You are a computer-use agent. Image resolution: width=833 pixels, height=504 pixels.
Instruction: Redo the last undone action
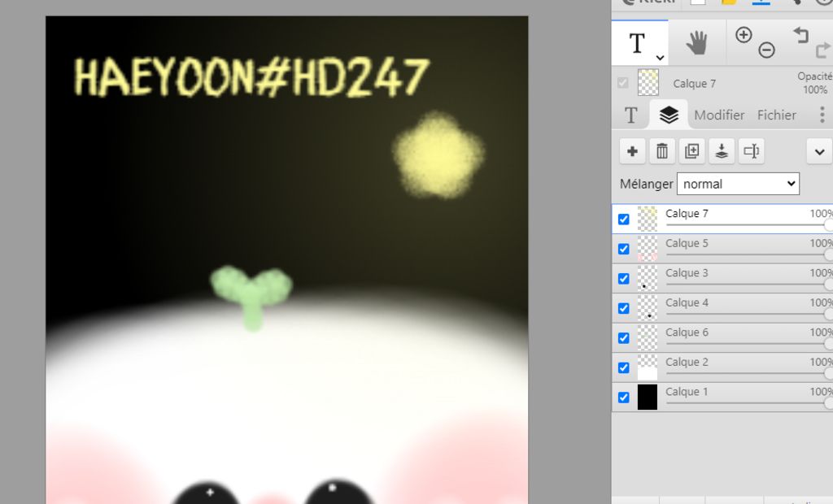point(823,50)
